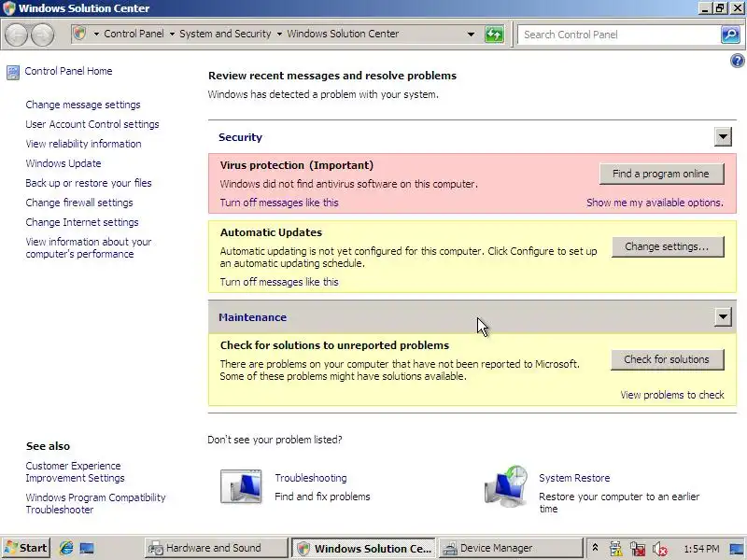Open Show me my available options link
Image resolution: width=747 pixels, height=560 pixels.
[x=655, y=203]
